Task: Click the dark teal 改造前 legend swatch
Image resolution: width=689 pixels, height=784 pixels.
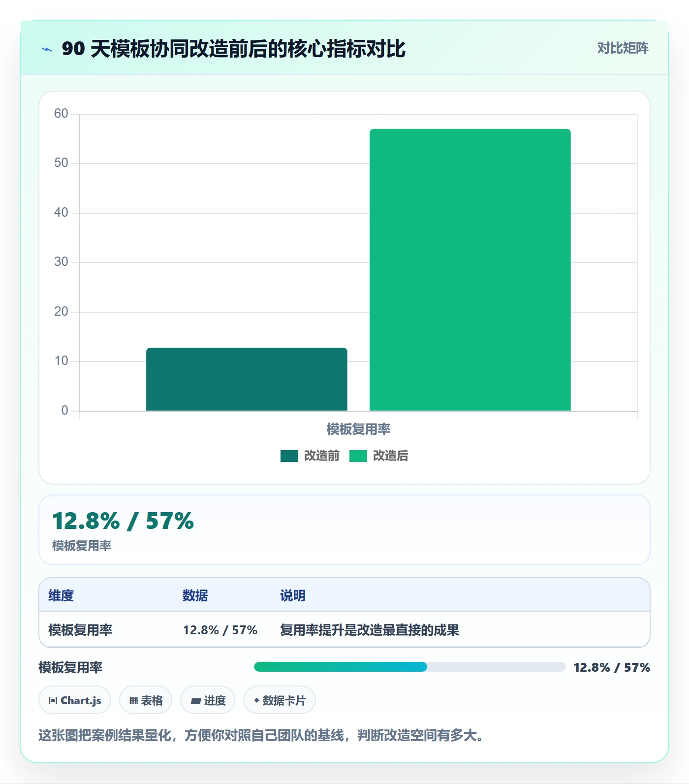Action: click(289, 456)
